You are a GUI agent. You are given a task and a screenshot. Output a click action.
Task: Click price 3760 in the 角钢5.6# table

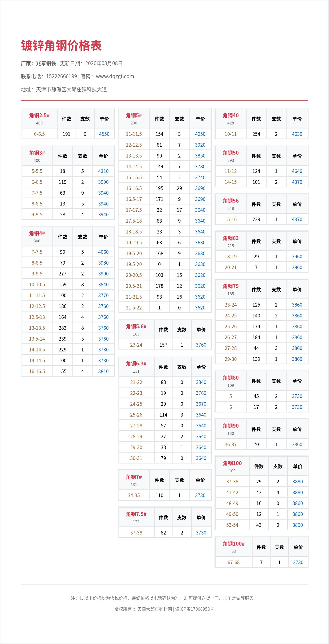pyautogui.click(x=201, y=345)
